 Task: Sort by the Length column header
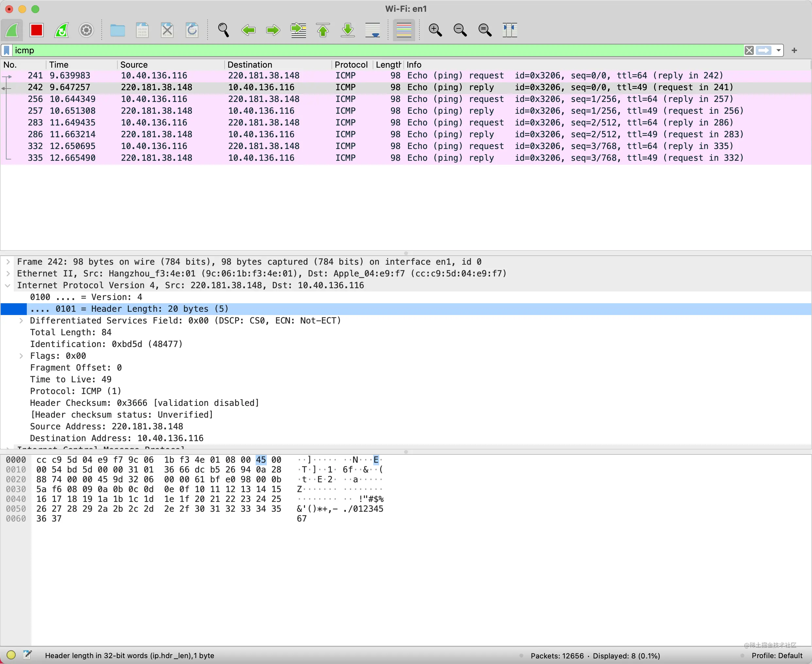tap(388, 65)
